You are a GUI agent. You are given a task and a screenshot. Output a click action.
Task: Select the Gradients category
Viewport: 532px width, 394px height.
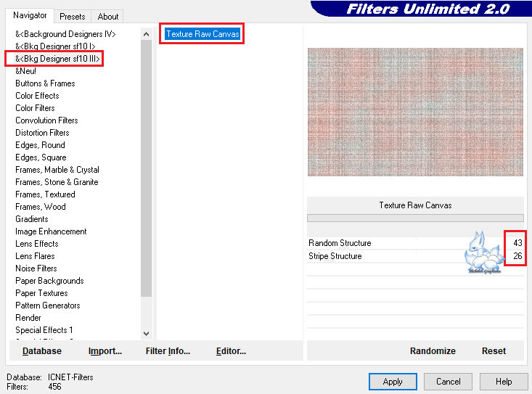(31, 219)
